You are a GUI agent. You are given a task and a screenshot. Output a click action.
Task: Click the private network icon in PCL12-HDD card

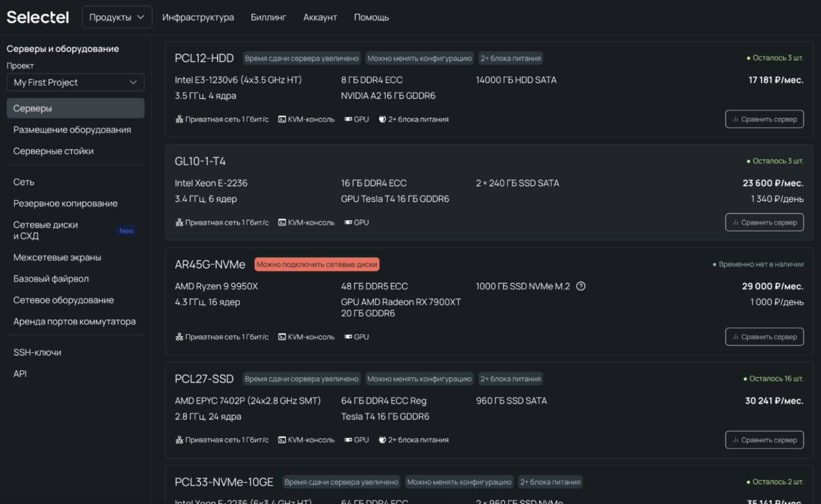[x=179, y=119]
